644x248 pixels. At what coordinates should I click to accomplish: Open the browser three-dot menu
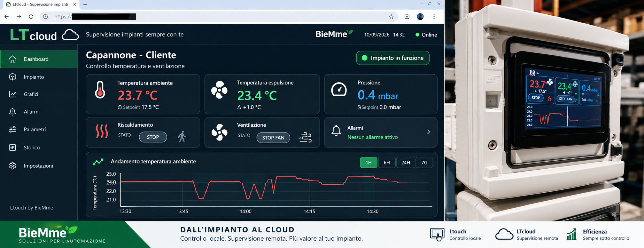[x=434, y=17]
